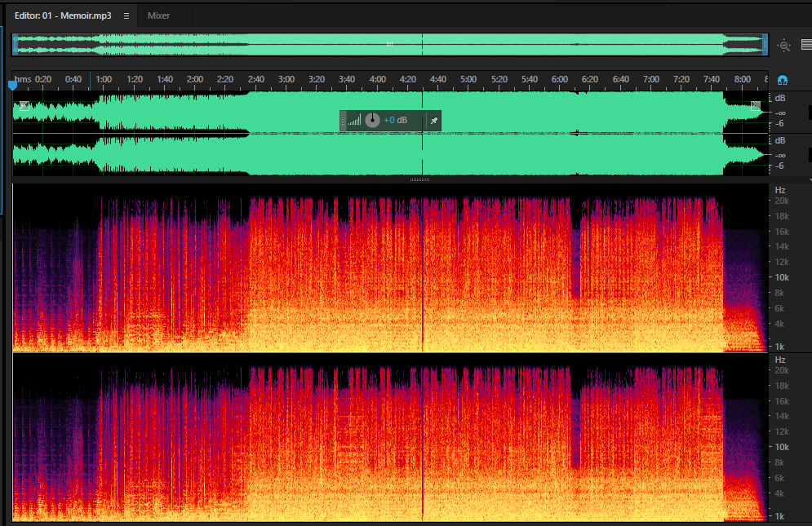Screen dimensions: 812x526
Task: Click the HUD amplitude adjust knob
Action: [x=372, y=120]
